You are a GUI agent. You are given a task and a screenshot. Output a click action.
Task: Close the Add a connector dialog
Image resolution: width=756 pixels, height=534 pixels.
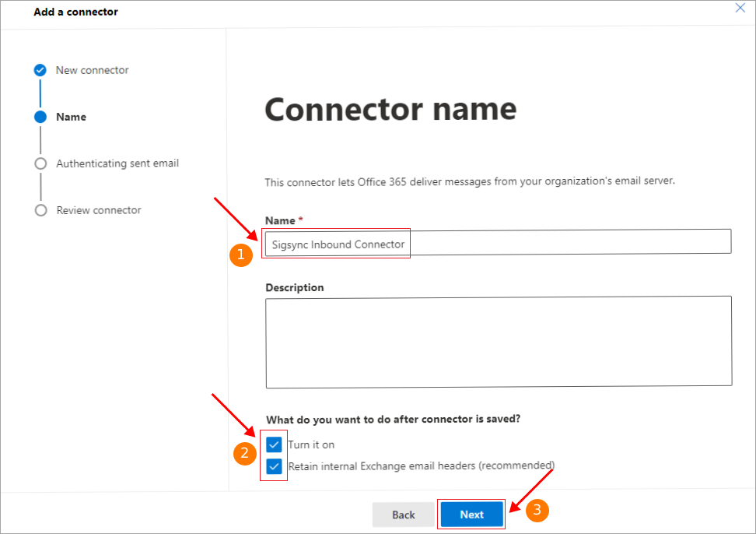click(x=740, y=8)
